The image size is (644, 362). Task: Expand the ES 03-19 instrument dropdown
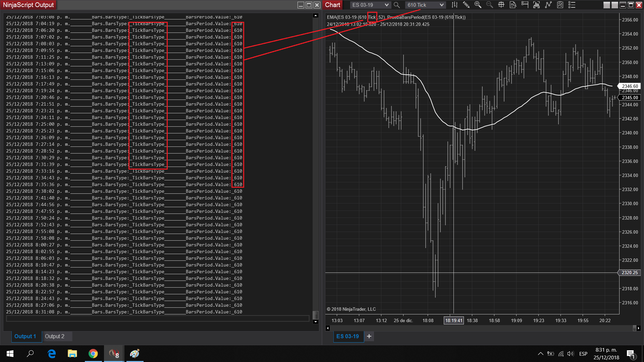pos(386,5)
